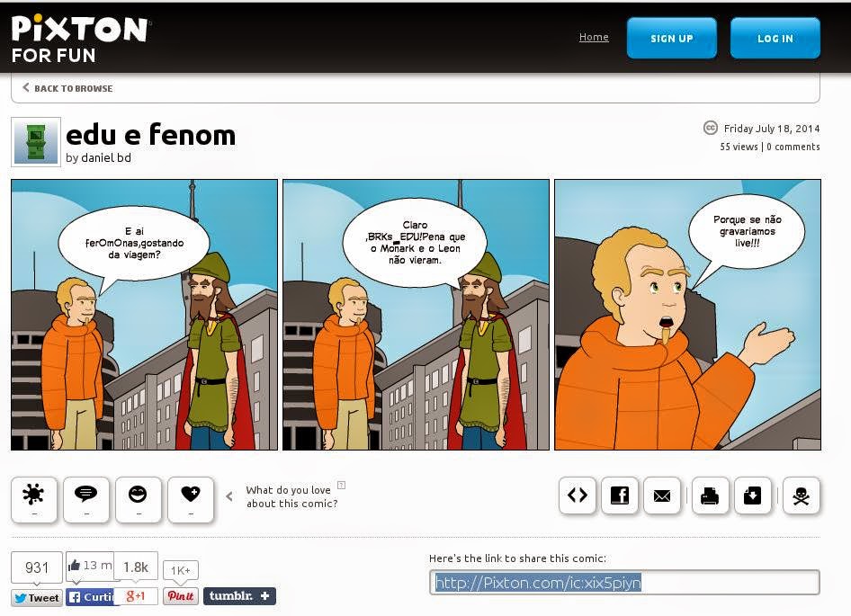
Task: Send comic by email envelope icon
Action: (662, 495)
